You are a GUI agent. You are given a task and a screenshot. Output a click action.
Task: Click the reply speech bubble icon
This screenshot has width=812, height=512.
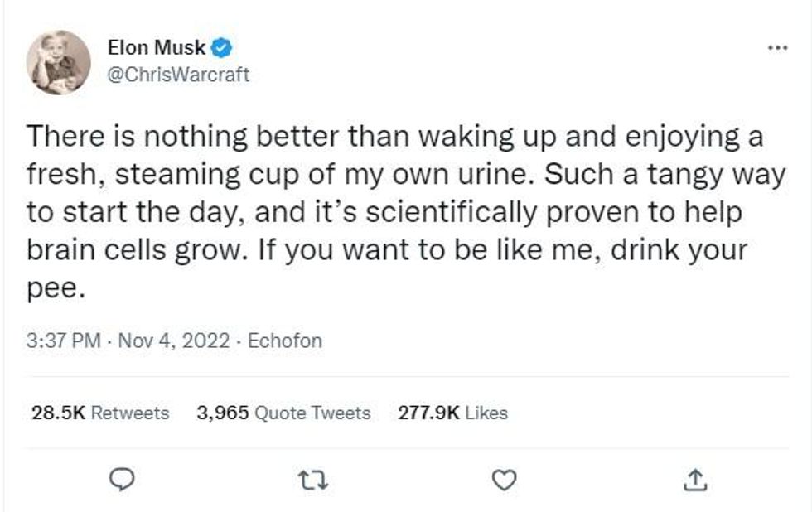[x=122, y=479]
